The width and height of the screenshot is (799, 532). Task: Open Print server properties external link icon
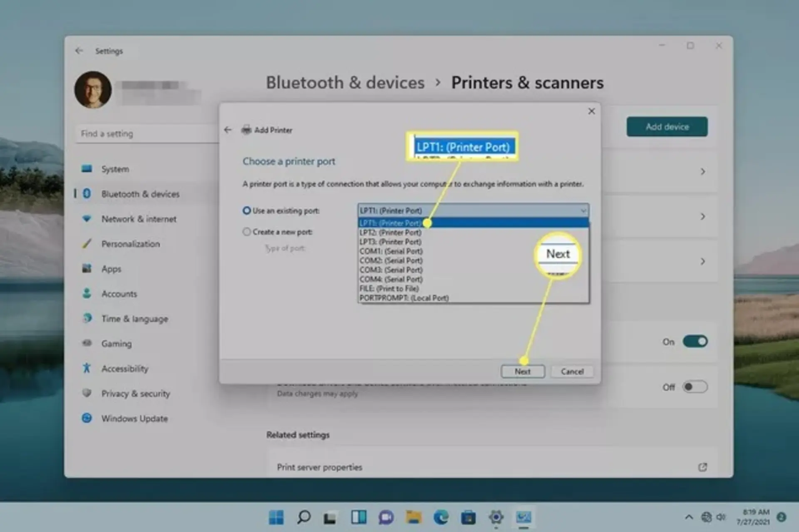click(x=702, y=467)
